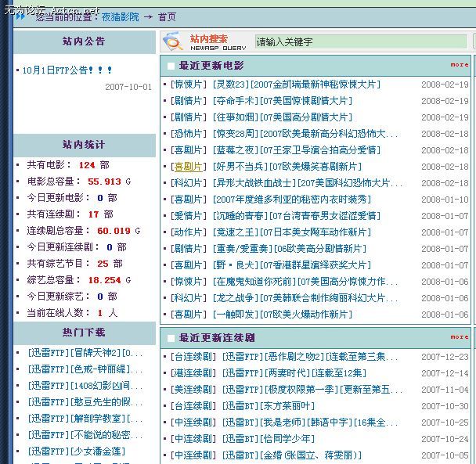Click variety capacity value 18.254

click(x=104, y=280)
